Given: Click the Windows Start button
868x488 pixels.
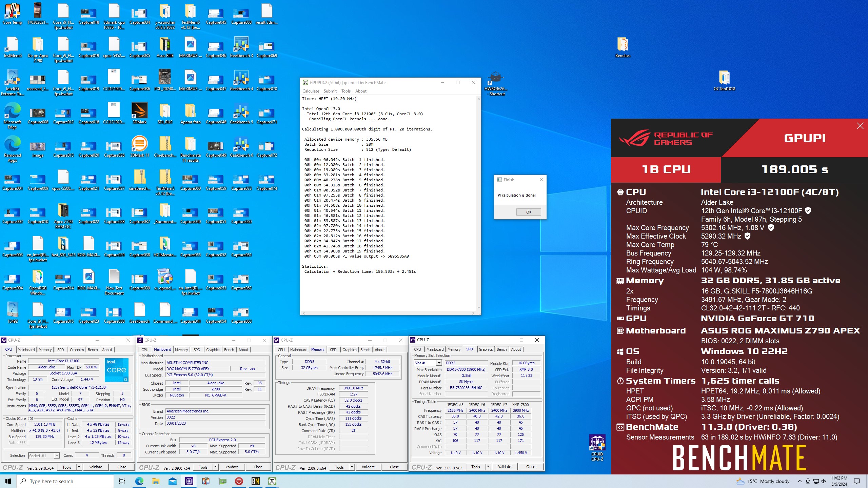Looking at the screenshot, I should tap(8, 481).
